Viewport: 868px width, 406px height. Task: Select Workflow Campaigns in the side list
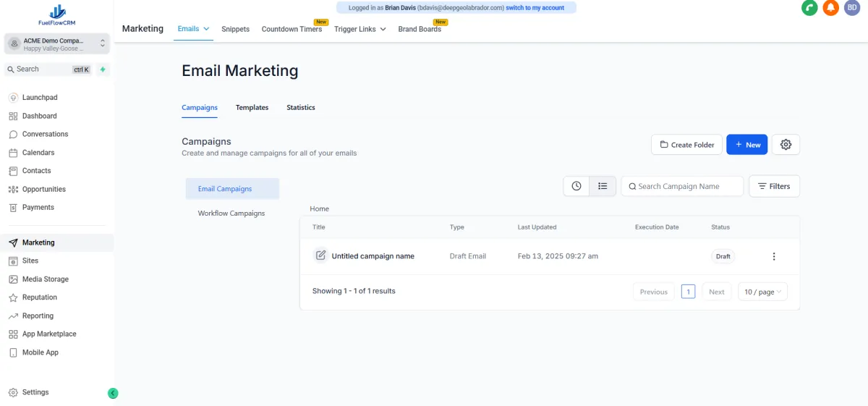(x=231, y=213)
